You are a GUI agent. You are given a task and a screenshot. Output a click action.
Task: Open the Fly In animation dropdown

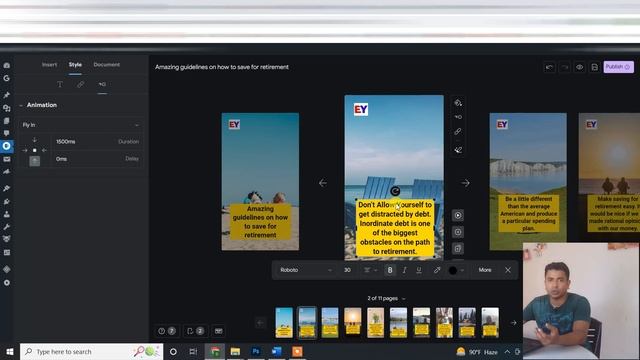pyautogui.click(x=81, y=125)
